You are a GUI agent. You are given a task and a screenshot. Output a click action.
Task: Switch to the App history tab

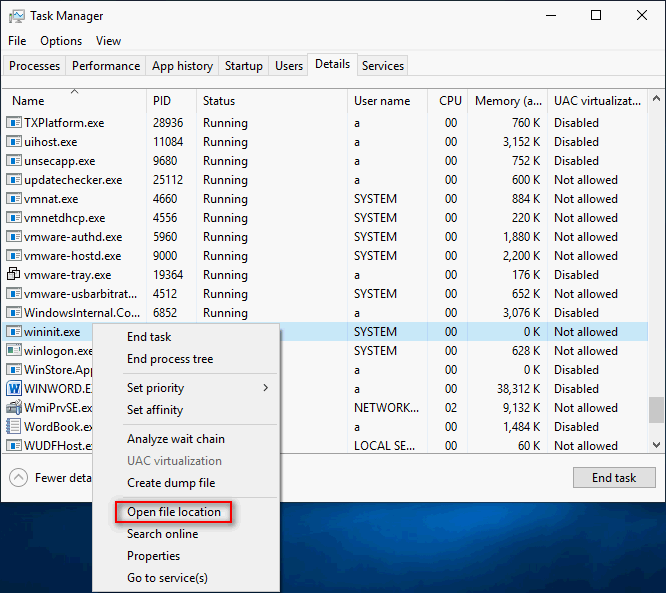pos(182,66)
